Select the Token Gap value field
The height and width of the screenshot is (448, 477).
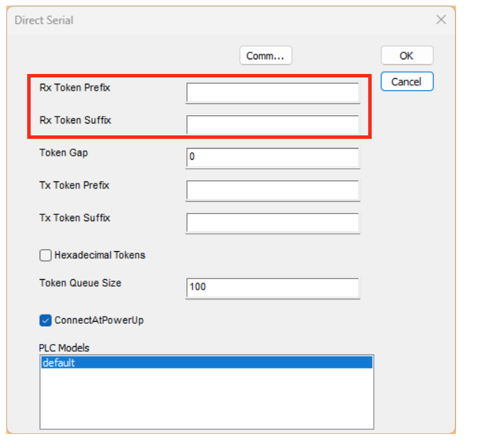coord(273,158)
